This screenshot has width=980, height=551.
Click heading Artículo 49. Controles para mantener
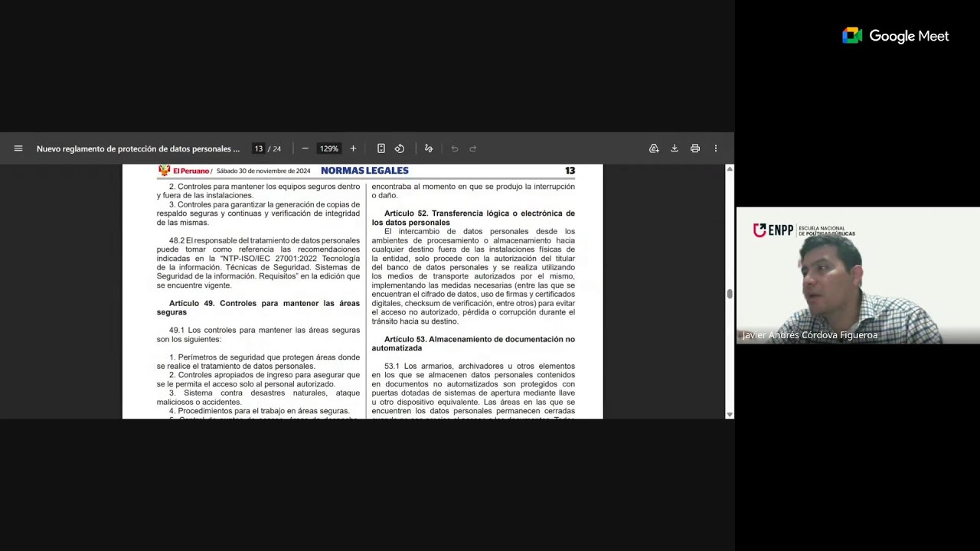(x=258, y=308)
